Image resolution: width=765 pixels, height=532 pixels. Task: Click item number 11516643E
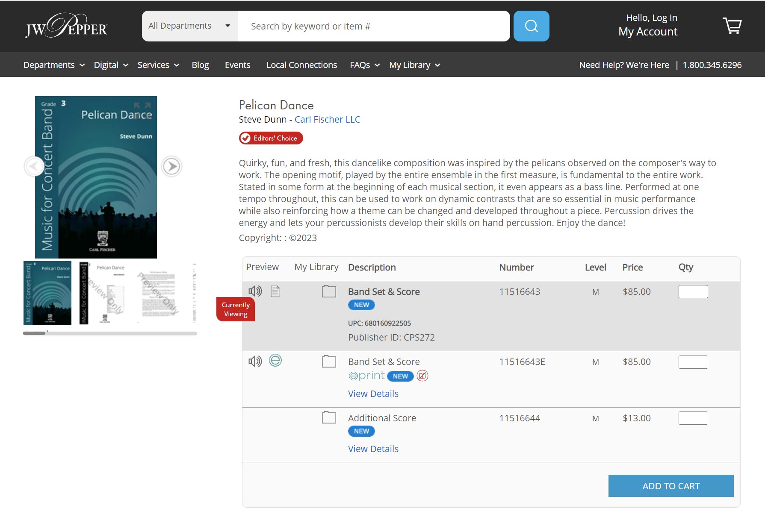coord(522,362)
